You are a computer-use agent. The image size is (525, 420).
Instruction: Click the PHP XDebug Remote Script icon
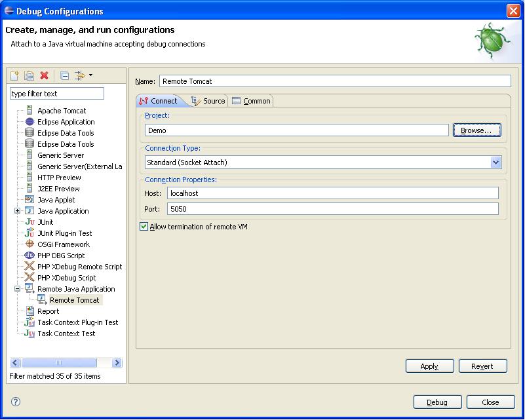point(29,266)
